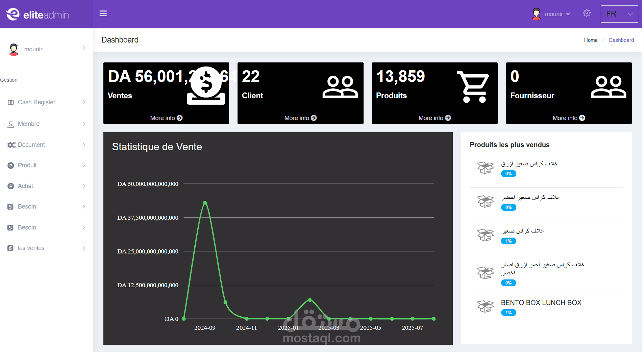
Task: Click the Produits les plus vendus heading
Action: click(x=510, y=145)
